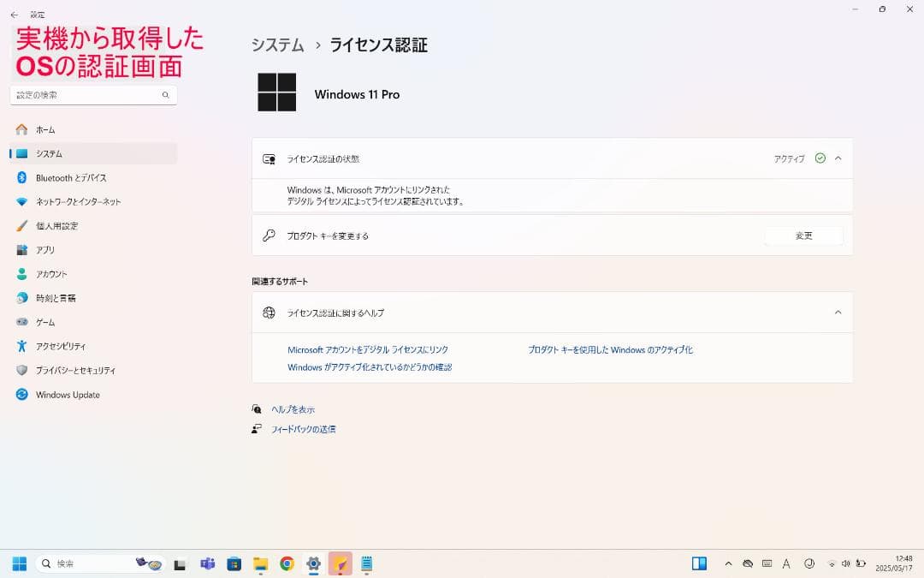Open ゲーム settings in the sidebar
This screenshot has height=578, width=924.
coord(45,322)
